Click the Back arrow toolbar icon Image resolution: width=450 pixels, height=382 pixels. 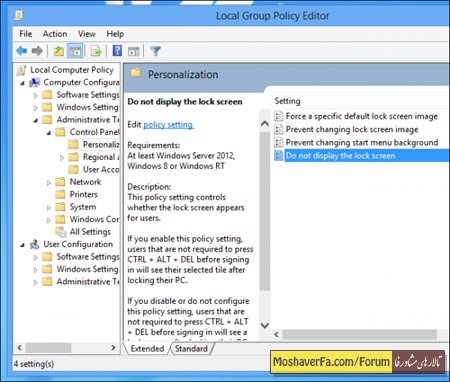pos(22,51)
